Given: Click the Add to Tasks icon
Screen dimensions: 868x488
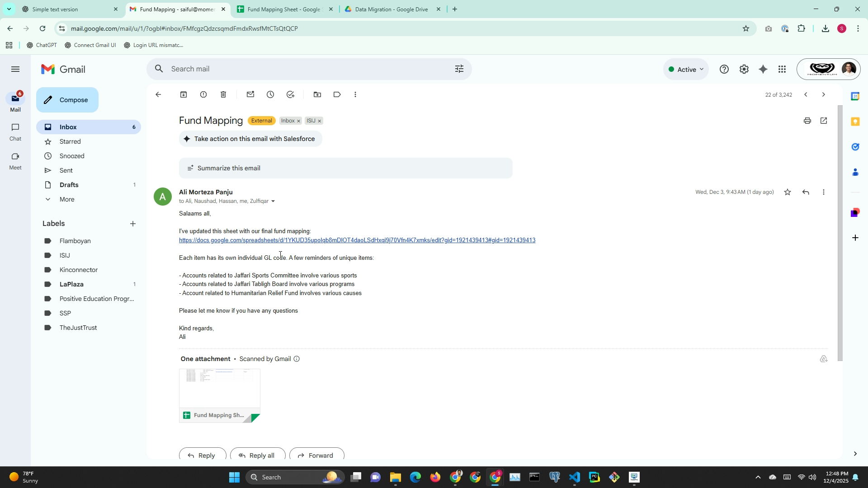Looking at the screenshot, I should click(290, 94).
